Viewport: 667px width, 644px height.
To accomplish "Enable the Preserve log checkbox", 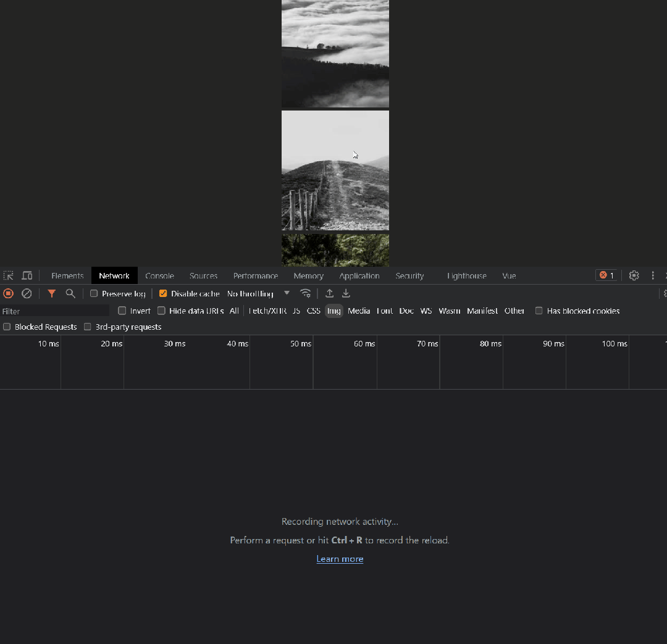I will coord(94,293).
